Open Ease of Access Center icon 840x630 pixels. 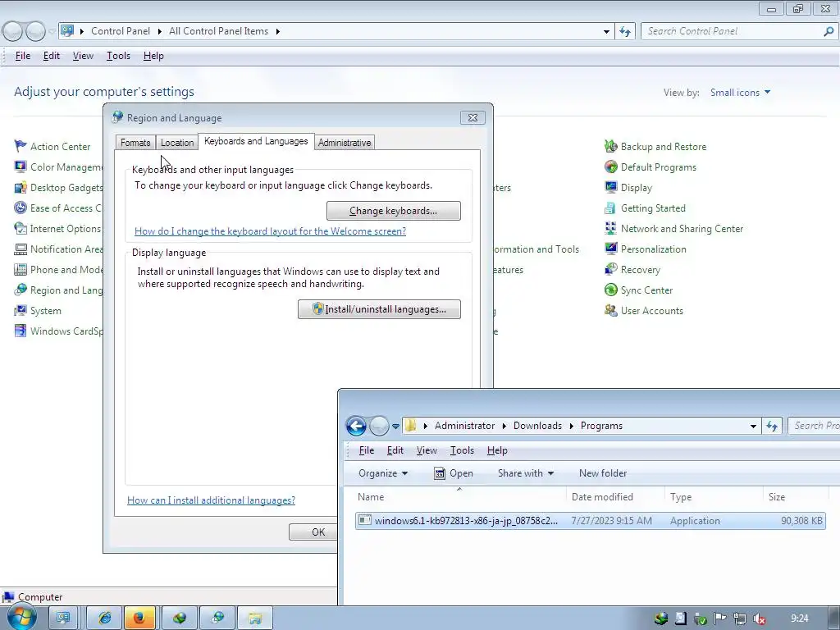click(x=21, y=208)
